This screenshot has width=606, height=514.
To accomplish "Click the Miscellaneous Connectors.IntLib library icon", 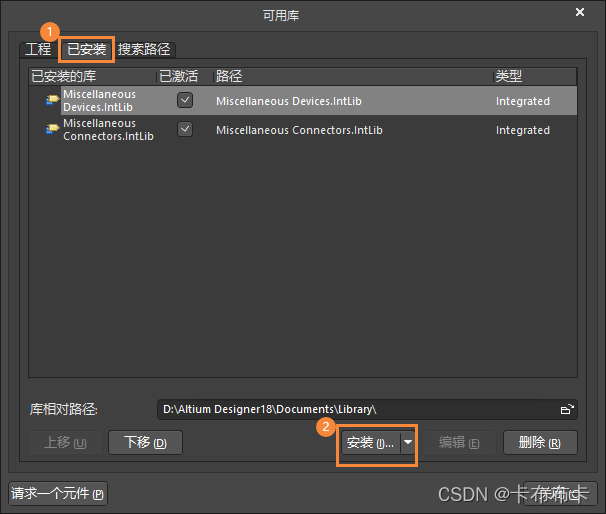I will 52,130.
